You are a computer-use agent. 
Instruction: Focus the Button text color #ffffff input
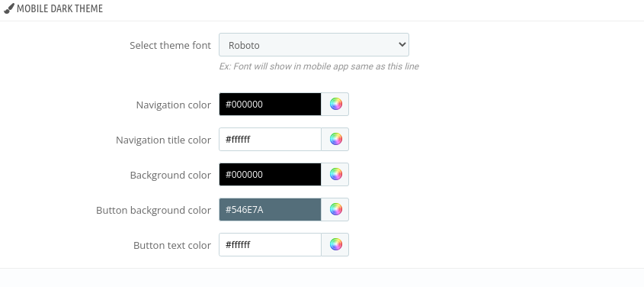[x=270, y=245]
